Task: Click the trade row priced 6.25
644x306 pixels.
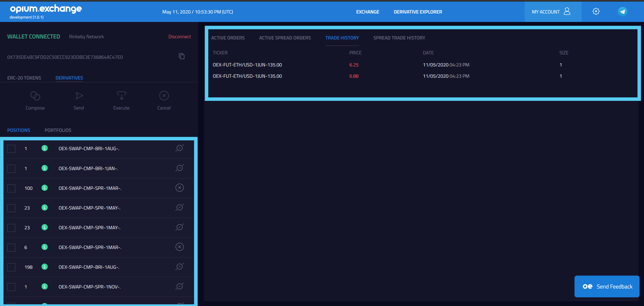Action: (x=422, y=65)
